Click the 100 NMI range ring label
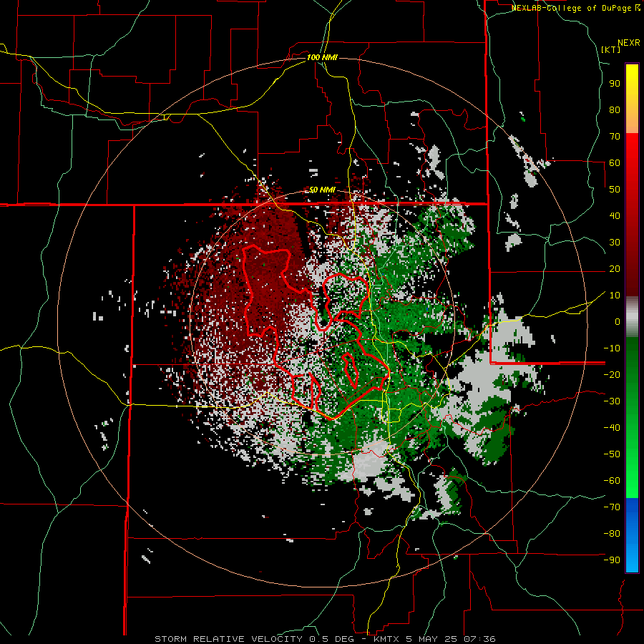The width and height of the screenshot is (644, 644). [x=321, y=57]
